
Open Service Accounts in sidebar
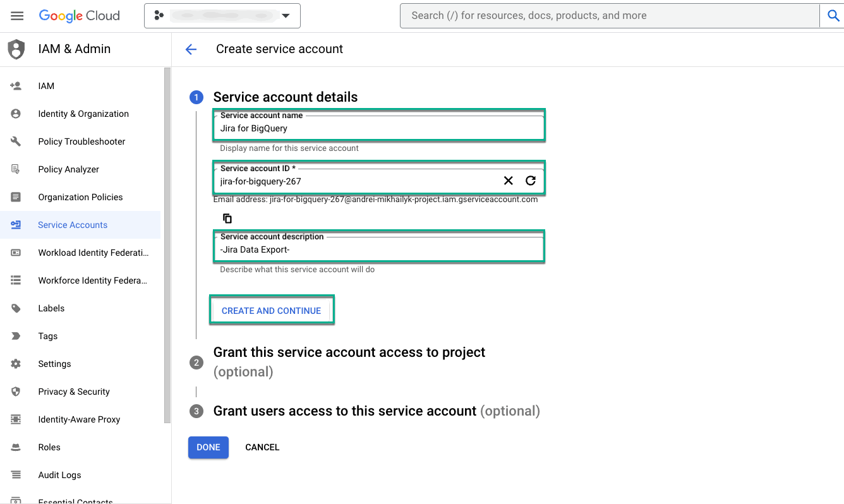tap(73, 225)
